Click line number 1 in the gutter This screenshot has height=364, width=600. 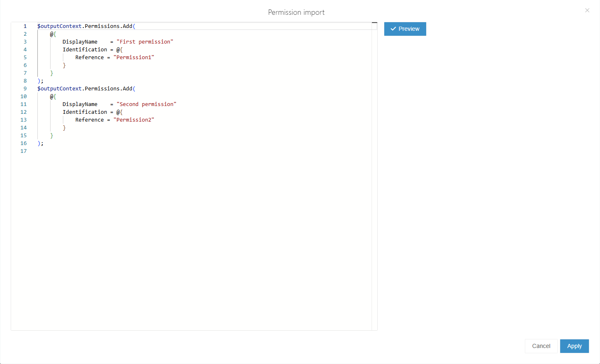(x=25, y=26)
